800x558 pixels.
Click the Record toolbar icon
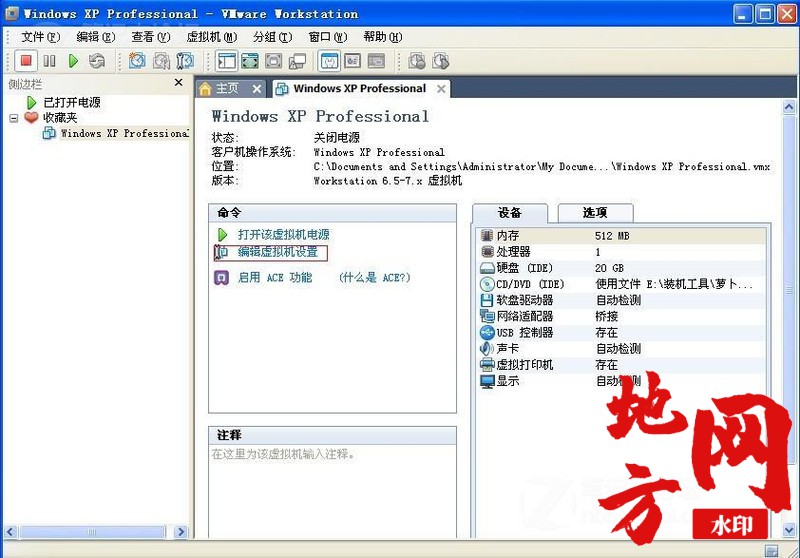(417, 61)
